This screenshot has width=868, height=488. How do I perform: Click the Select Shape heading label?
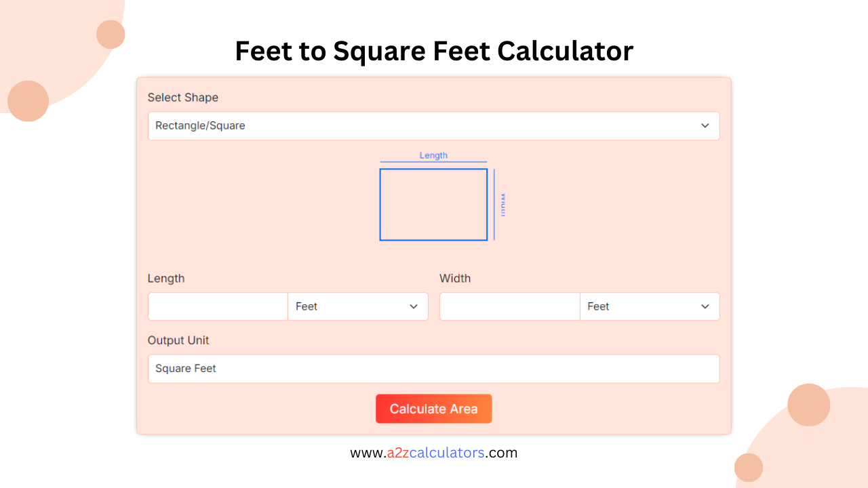tap(183, 98)
